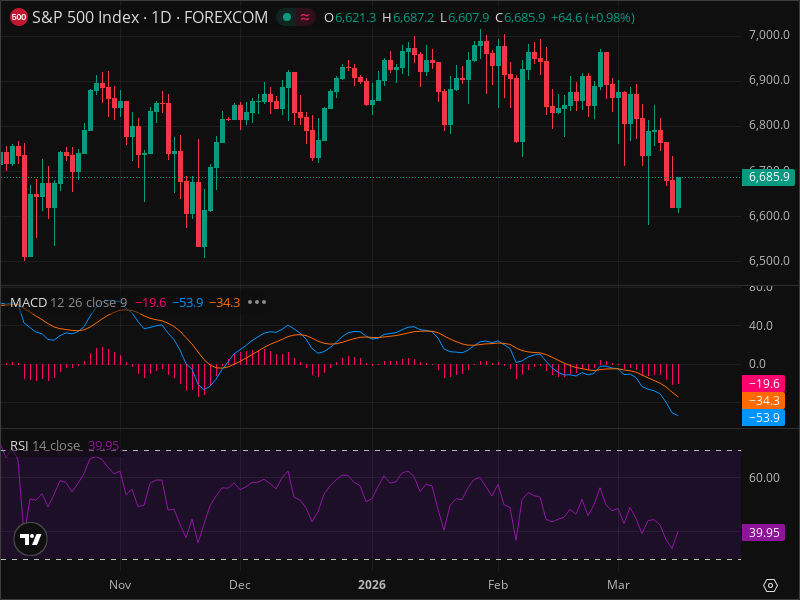Open chart settings gear near time axis
800x600 pixels.
(x=770, y=585)
